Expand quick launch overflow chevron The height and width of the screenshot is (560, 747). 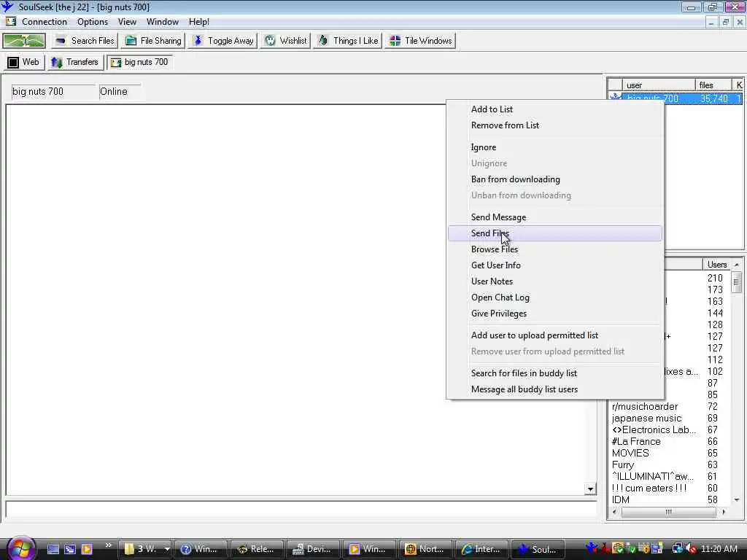click(108, 545)
